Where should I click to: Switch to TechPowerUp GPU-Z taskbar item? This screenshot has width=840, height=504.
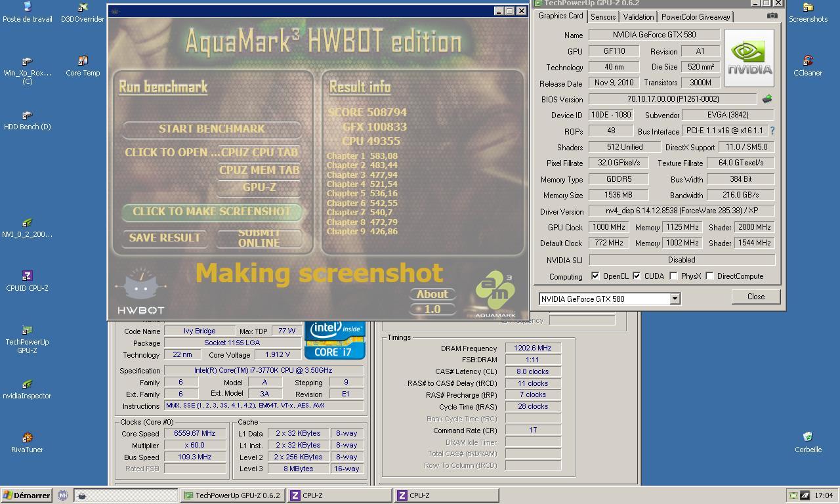pyautogui.click(x=232, y=495)
